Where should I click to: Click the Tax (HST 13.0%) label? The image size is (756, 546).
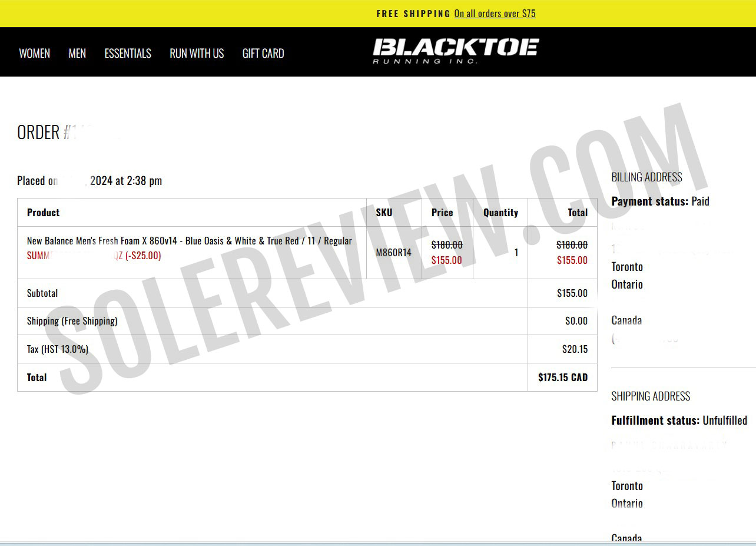(58, 349)
